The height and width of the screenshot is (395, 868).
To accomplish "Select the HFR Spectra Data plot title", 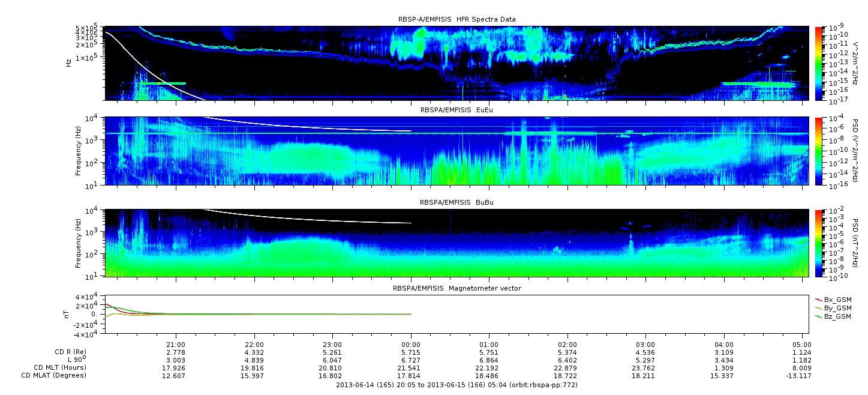I will [456, 20].
